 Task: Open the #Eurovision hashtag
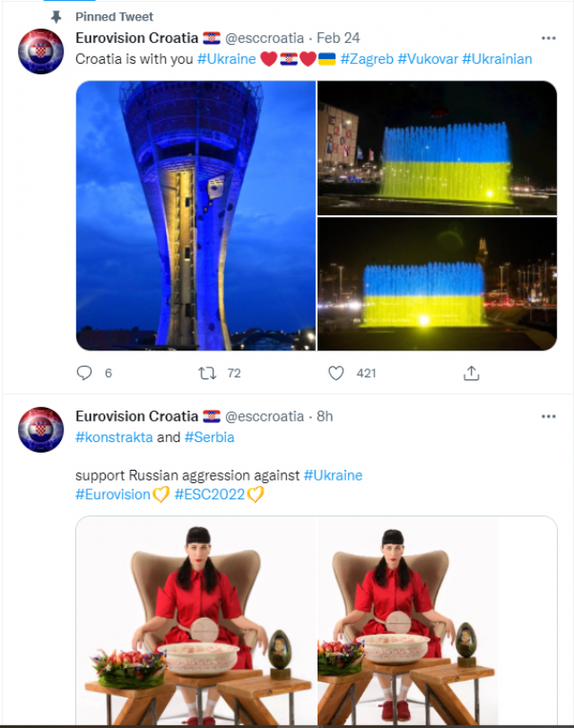coord(113,495)
